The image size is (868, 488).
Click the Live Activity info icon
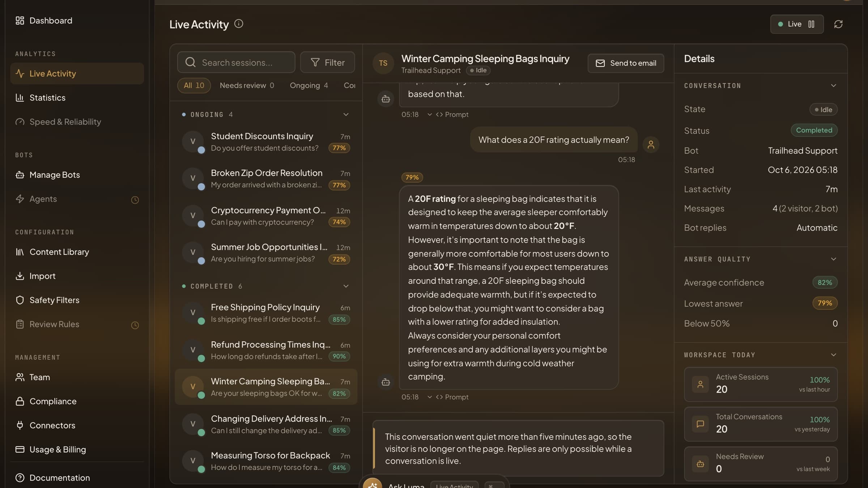click(x=239, y=24)
